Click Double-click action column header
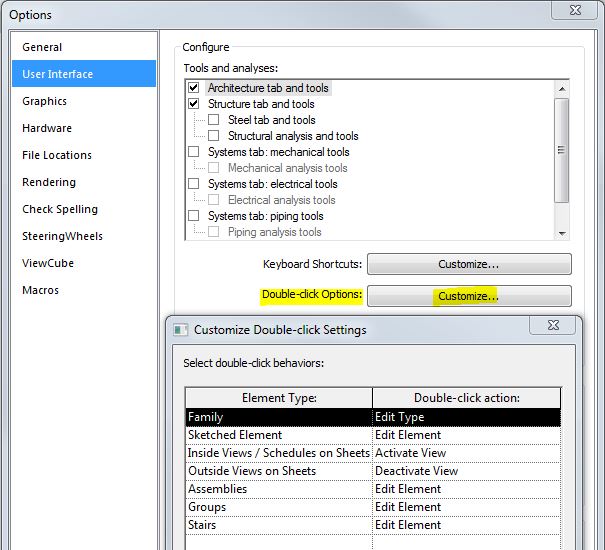Screen dimensions: 605x550 [466, 398]
